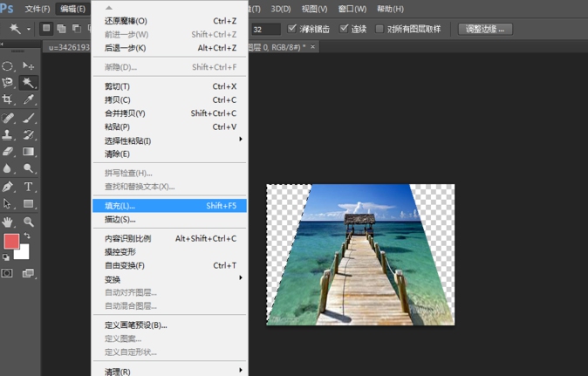Screen dimensions: 588x376
Task: Enable 对所有图层取样 checkbox
Action: tap(379, 29)
